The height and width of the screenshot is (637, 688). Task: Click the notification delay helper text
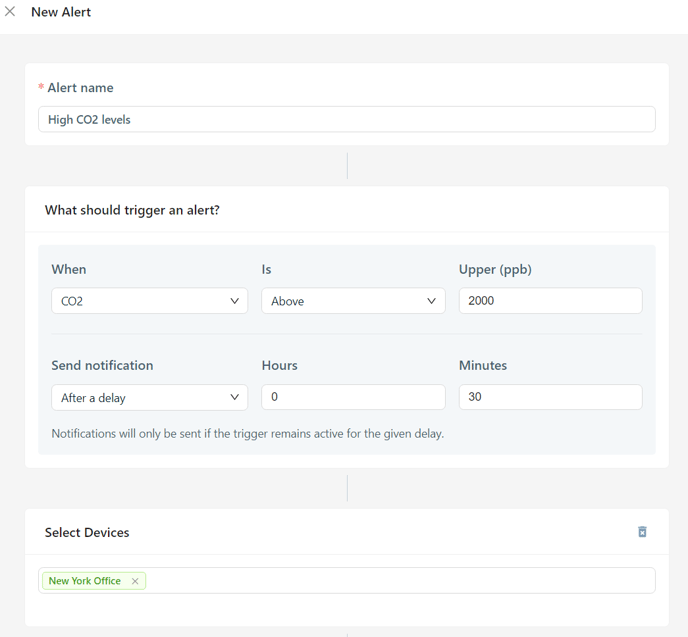(247, 434)
